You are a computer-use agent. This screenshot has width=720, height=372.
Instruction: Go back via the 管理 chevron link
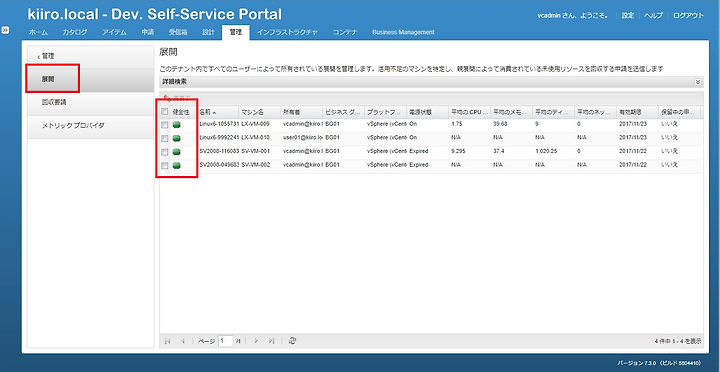[45, 56]
